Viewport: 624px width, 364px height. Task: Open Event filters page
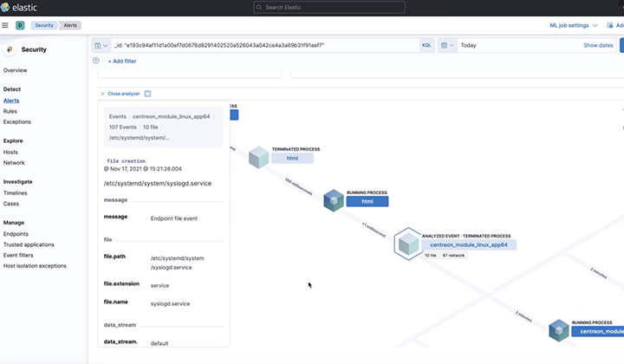[x=18, y=256]
